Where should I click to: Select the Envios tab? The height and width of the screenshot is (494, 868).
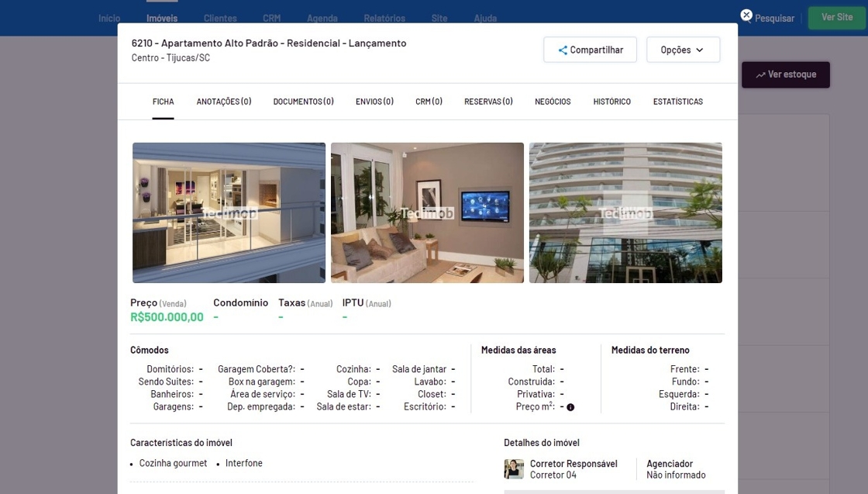374,102
